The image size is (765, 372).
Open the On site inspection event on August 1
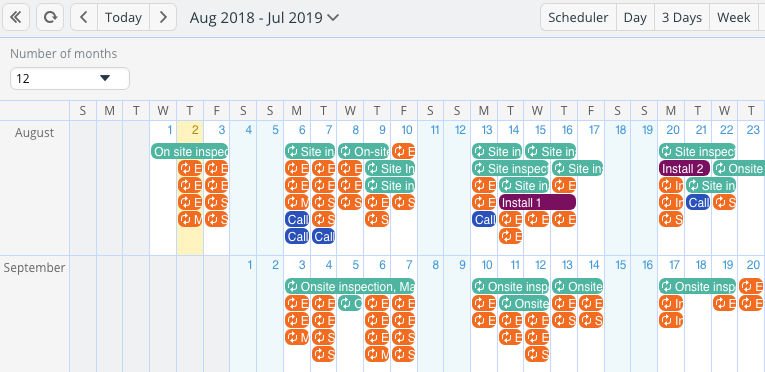189,151
